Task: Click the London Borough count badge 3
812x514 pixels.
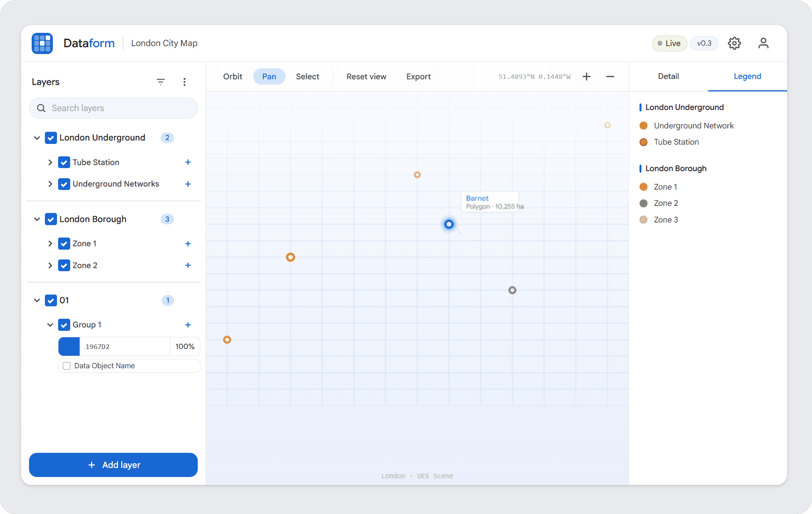Action: pyautogui.click(x=167, y=219)
